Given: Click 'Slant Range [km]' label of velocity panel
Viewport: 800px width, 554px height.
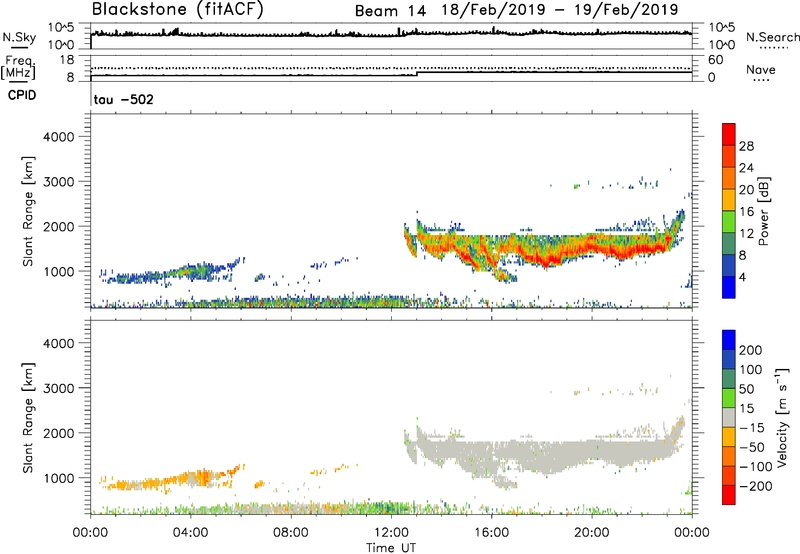Looking at the screenshot, I should coord(29,418).
